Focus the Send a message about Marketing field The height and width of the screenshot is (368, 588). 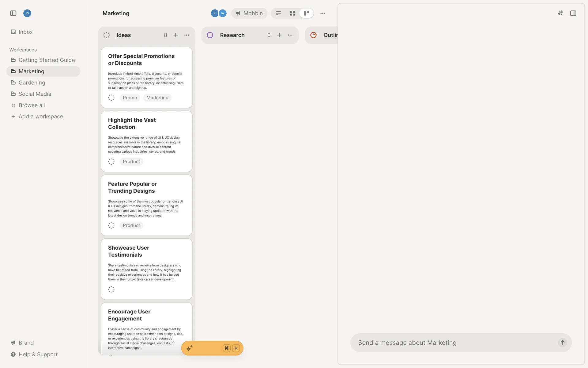[453, 343]
